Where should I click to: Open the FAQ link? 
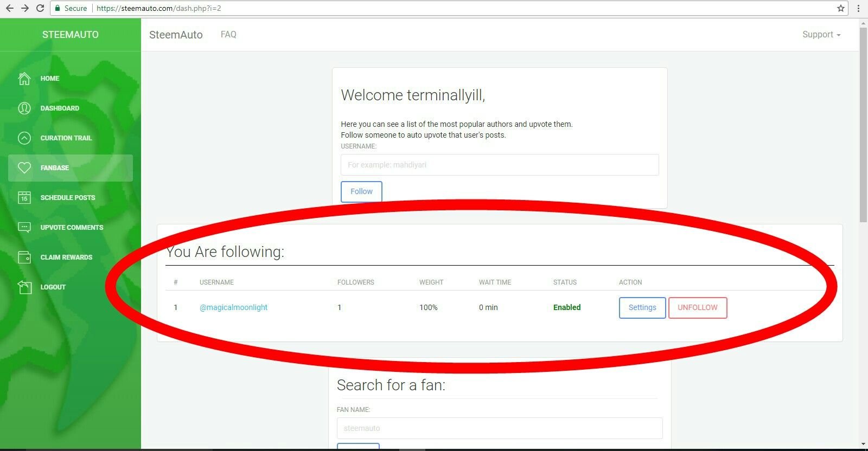click(x=228, y=34)
